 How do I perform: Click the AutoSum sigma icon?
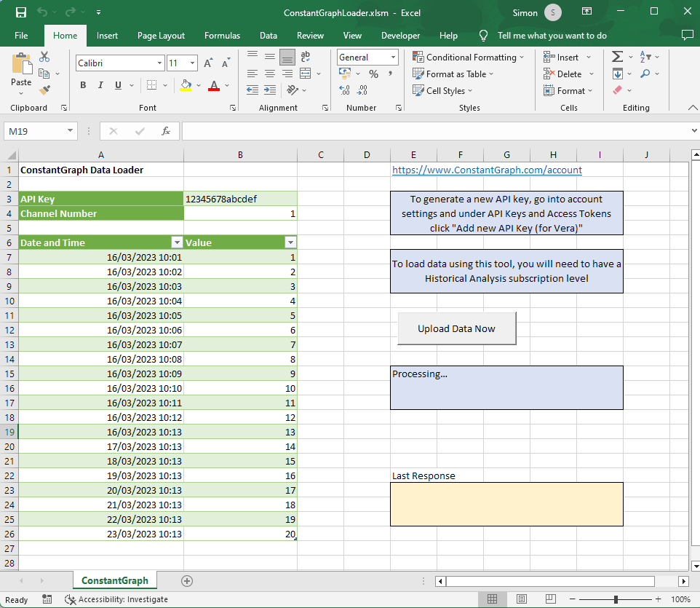coord(617,57)
